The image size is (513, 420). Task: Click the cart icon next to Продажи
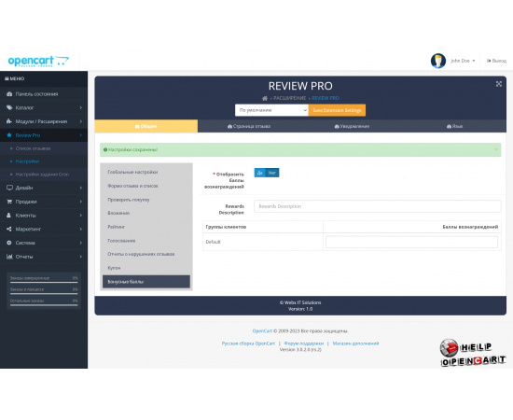[9, 202]
